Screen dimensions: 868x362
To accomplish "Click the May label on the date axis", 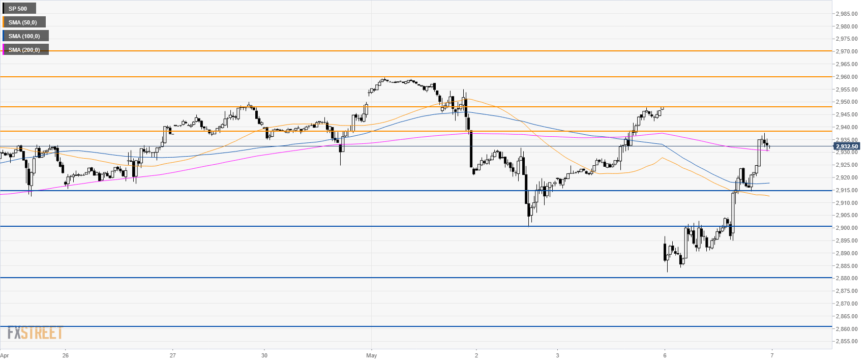I will (372, 355).
